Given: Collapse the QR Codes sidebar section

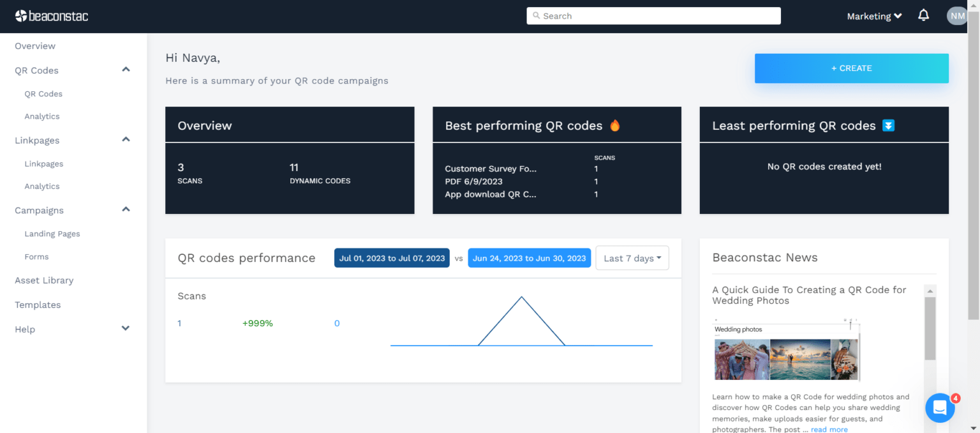Looking at the screenshot, I should click(x=126, y=69).
